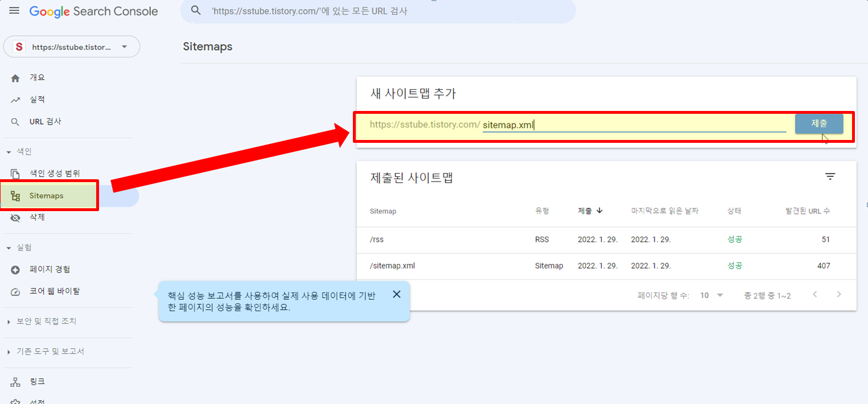Click the 총 2행 중 1~2 pagination text
Viewport: 868px width, 404px height.
click(x=767, y=295)
